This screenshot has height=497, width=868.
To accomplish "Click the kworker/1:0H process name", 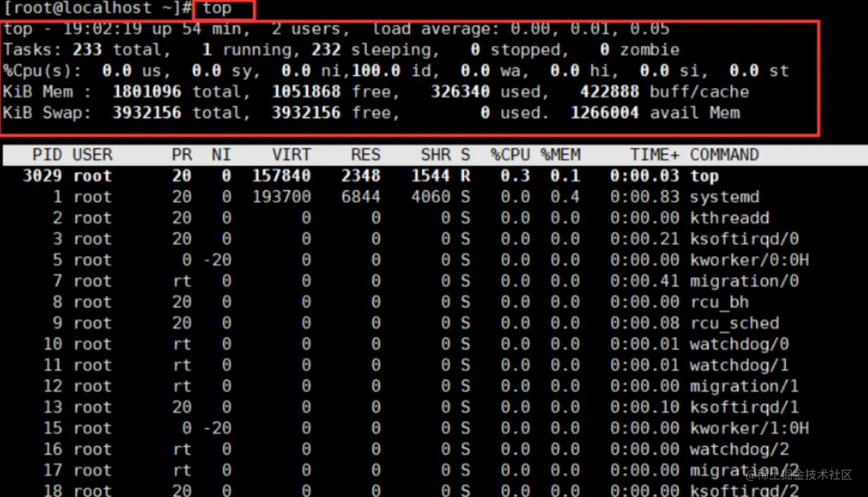I will pos(750,428).
